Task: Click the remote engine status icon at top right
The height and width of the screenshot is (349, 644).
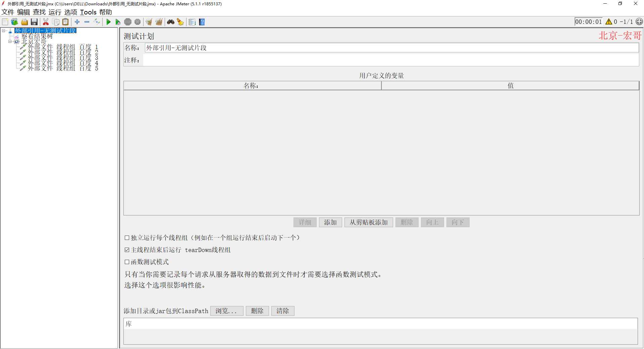Action: pyautogui.click(x=639, y=21)
